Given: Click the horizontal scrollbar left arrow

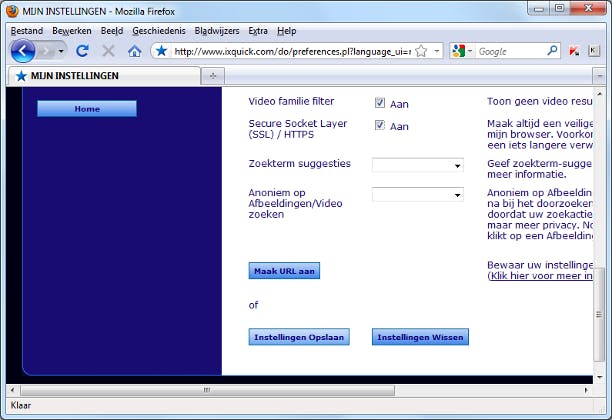Looking at the screenshot, I should [12, 390].
